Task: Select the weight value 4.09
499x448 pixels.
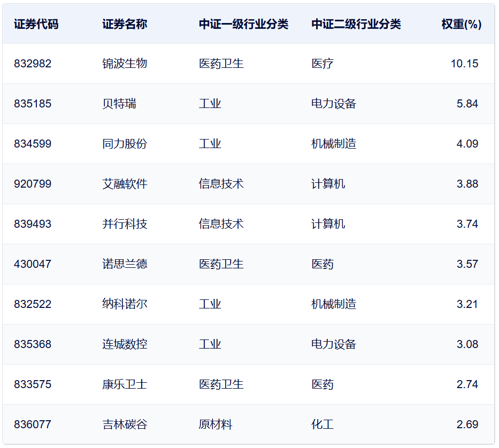Action: coord(467,144)
